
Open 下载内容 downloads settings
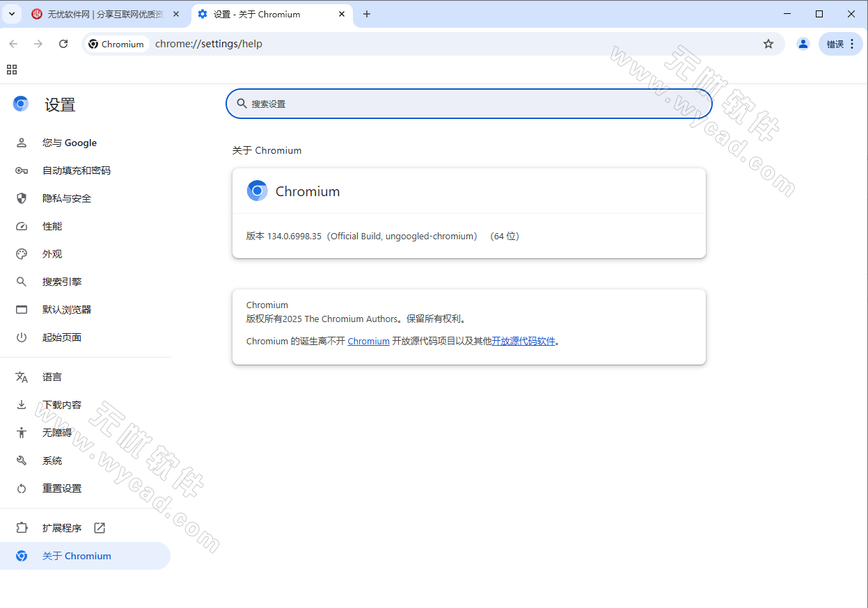pyautogui.click(x=62, y=405)
